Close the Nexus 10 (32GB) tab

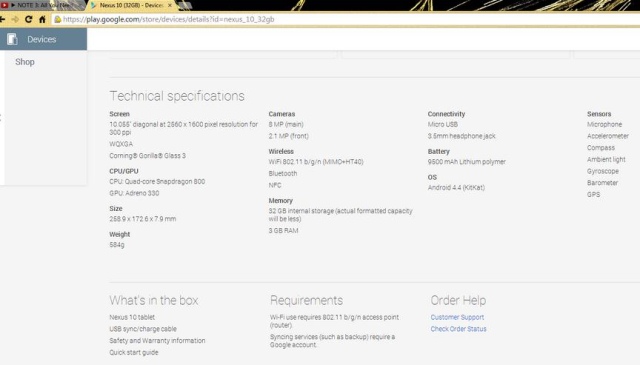(x=170, y=5)
